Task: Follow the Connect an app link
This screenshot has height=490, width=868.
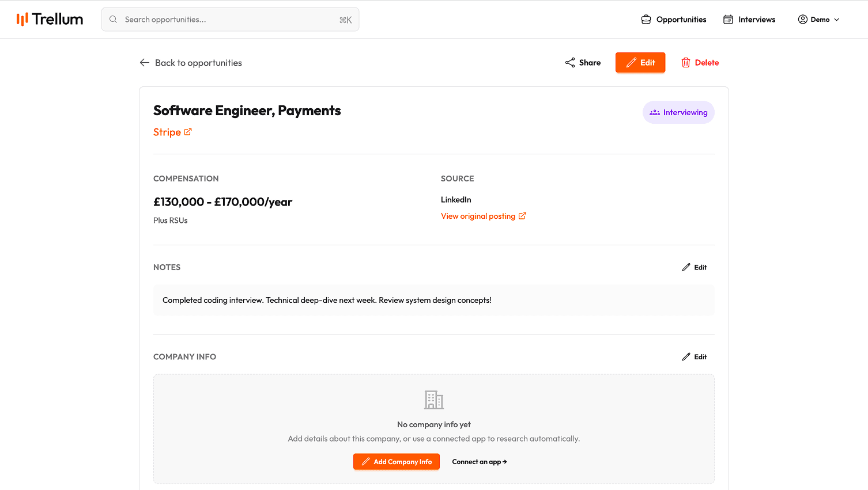Action: 480,462
